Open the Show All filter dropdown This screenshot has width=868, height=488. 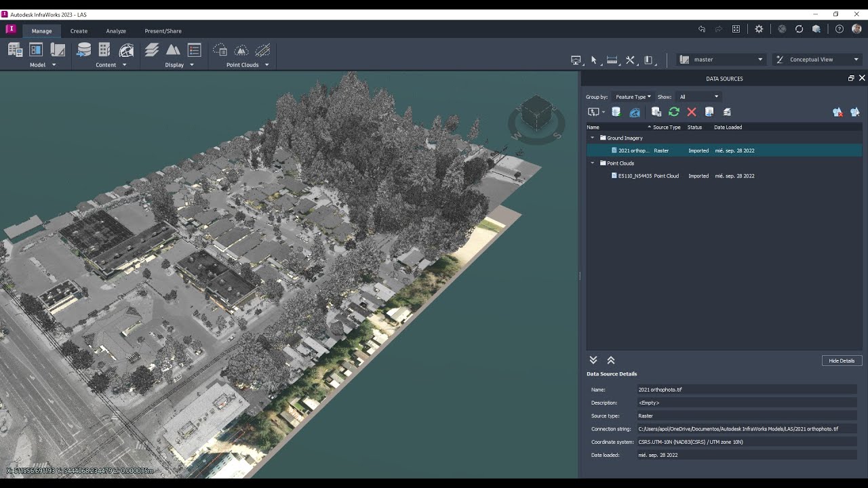tap(698, 97)
